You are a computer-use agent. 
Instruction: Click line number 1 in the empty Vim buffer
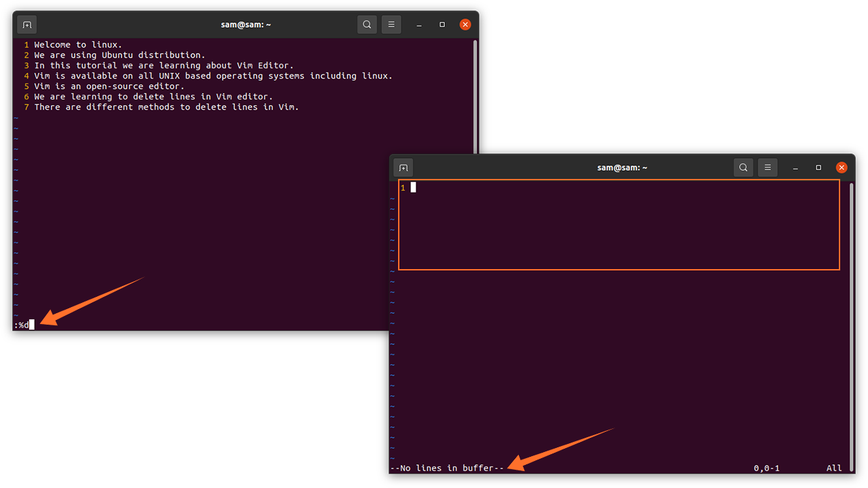pos(403,187)
